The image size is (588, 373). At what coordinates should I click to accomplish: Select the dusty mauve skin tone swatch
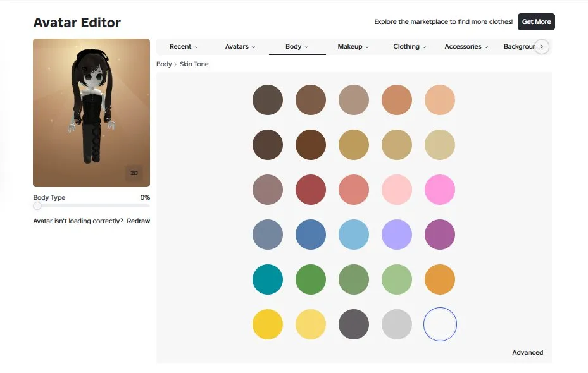268,190
